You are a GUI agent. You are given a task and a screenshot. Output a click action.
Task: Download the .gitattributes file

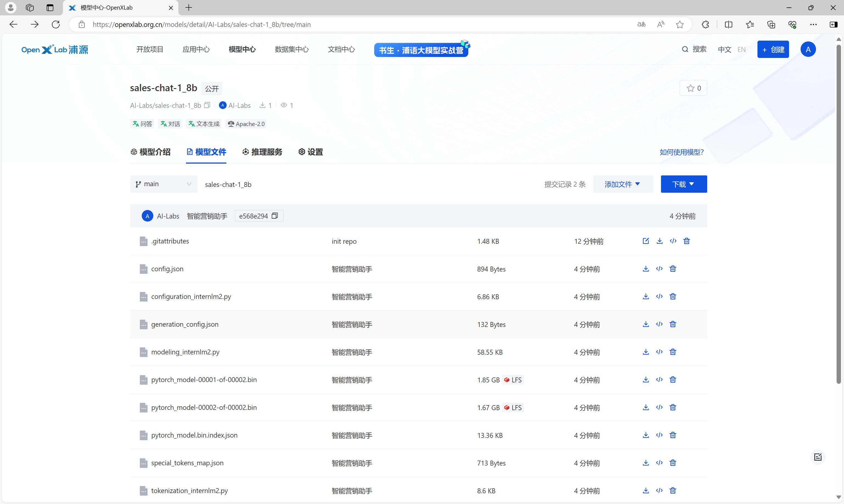(659, 241)
